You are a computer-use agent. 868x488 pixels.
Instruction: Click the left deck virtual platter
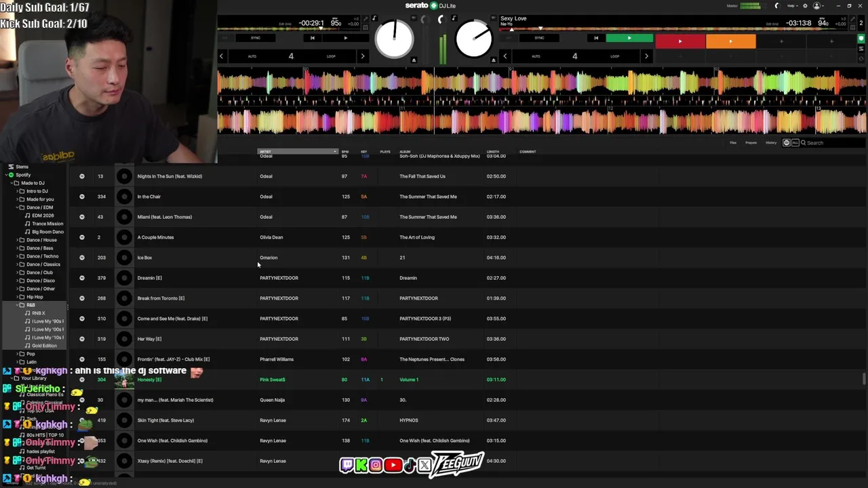click(394, 39)
